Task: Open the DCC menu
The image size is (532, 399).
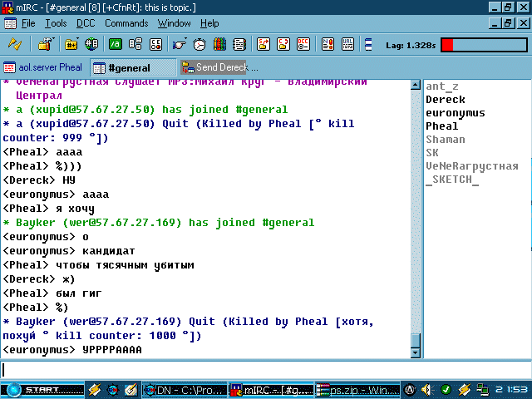Action: coord(86,23)
